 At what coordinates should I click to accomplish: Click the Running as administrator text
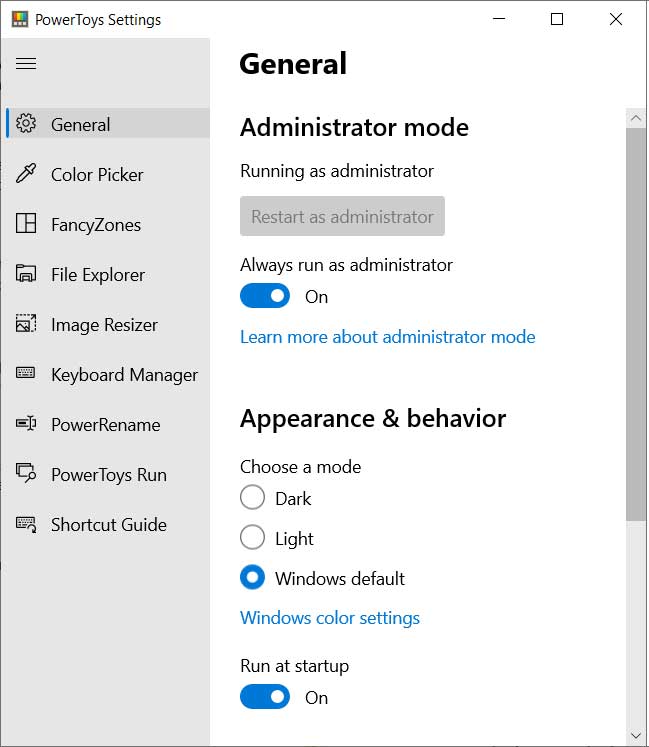click(x=337, y=171)
